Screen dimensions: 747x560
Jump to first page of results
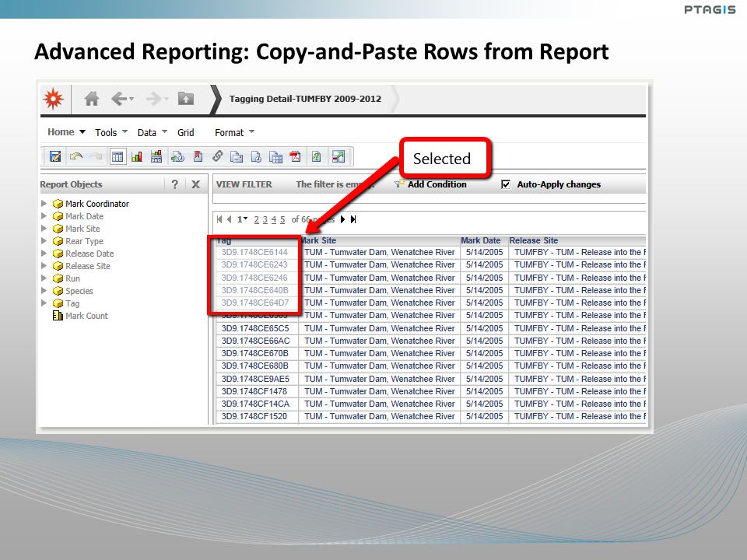pos(219,219)
